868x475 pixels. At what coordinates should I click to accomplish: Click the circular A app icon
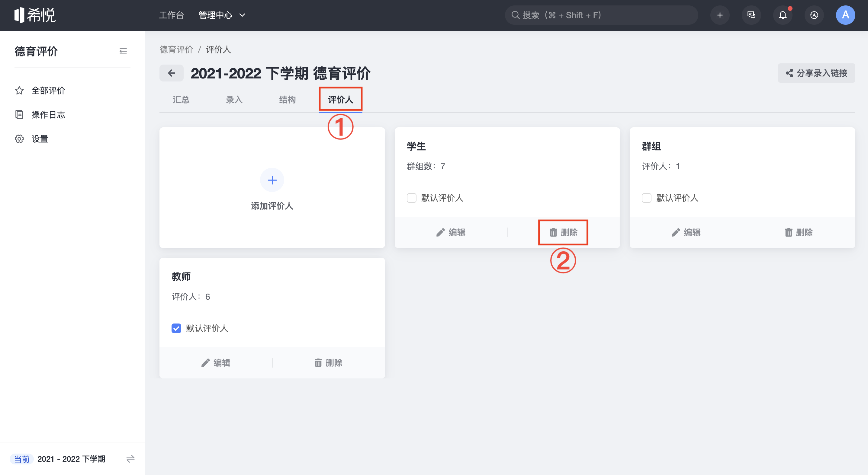pyautogui.click(x=814, y=15)
